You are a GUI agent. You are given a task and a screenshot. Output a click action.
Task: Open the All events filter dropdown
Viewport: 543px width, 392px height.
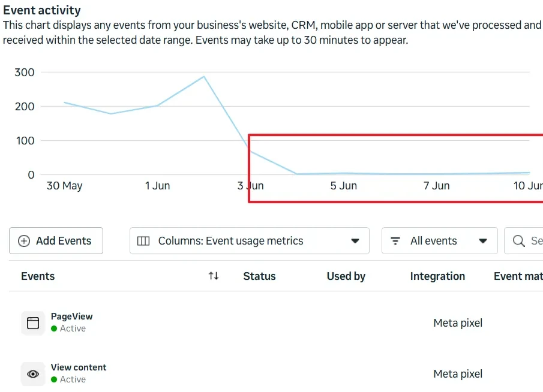[x=439, y=241]
